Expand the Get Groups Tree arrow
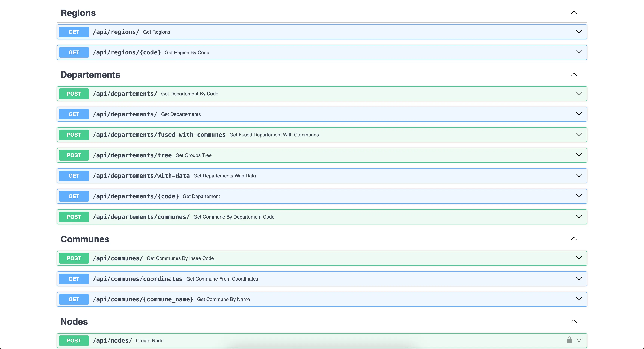The height and width of the screenshot is (349, 644). point(579,155)
